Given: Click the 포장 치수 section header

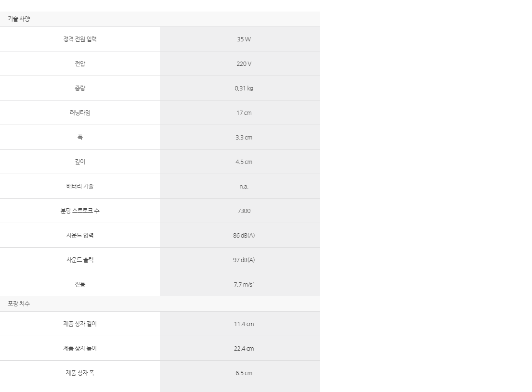Looking at the screenshot, I should pos(19,303).
